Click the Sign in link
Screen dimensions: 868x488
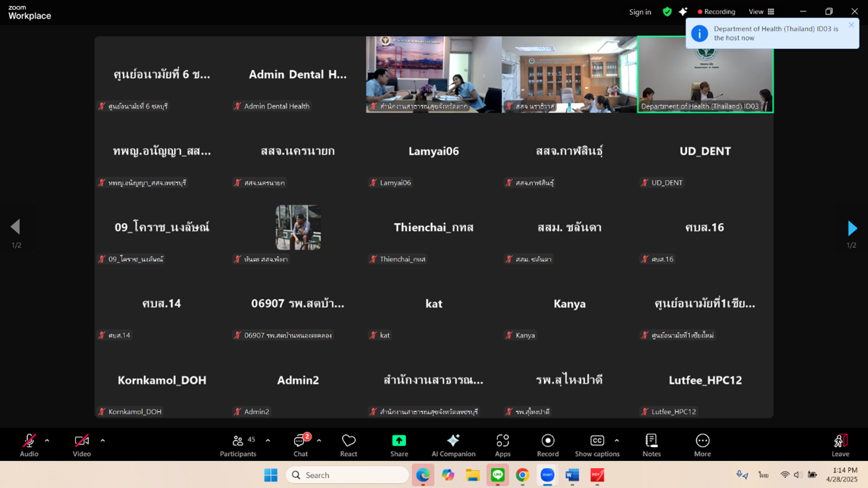tap(640, 12)
